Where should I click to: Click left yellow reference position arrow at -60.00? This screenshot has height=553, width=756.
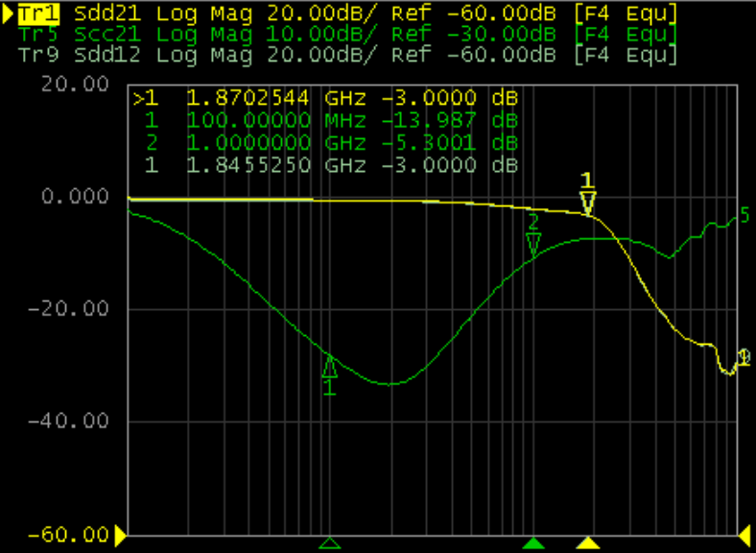[x=121, y=534]
